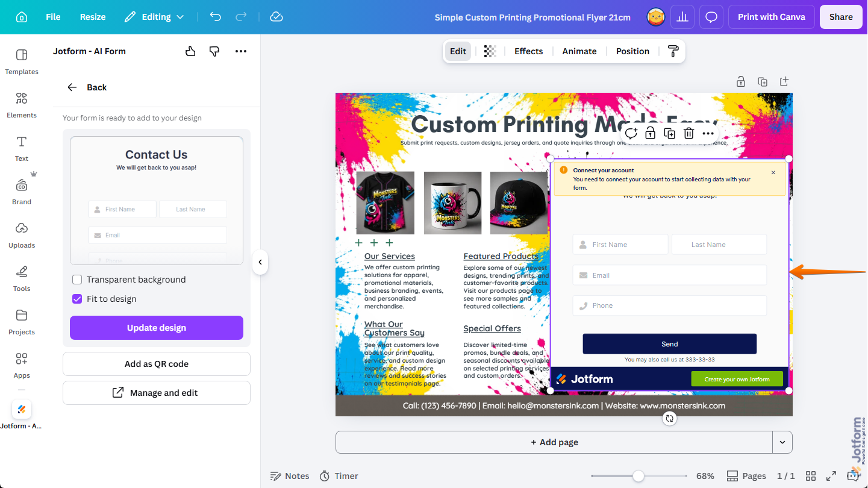
Task: Open Templates in the sidebar
Action: [22, 61]
